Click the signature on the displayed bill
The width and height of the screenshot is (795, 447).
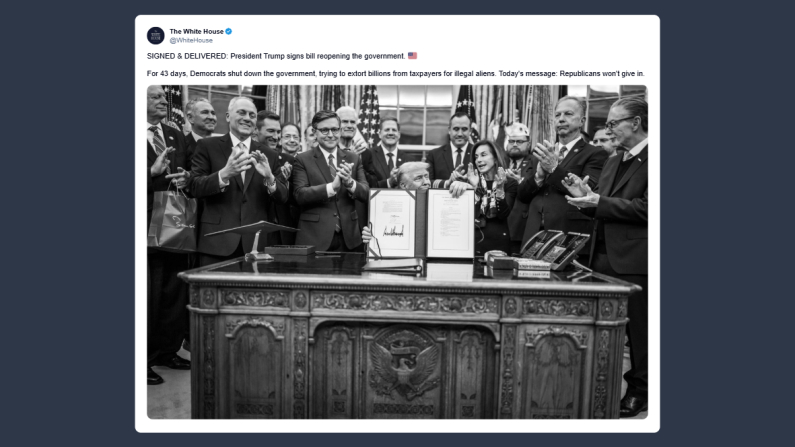click(x=393, y=232)
